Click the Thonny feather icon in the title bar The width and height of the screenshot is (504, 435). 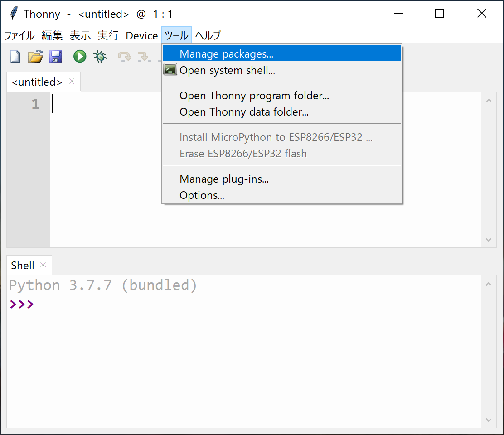14,14
